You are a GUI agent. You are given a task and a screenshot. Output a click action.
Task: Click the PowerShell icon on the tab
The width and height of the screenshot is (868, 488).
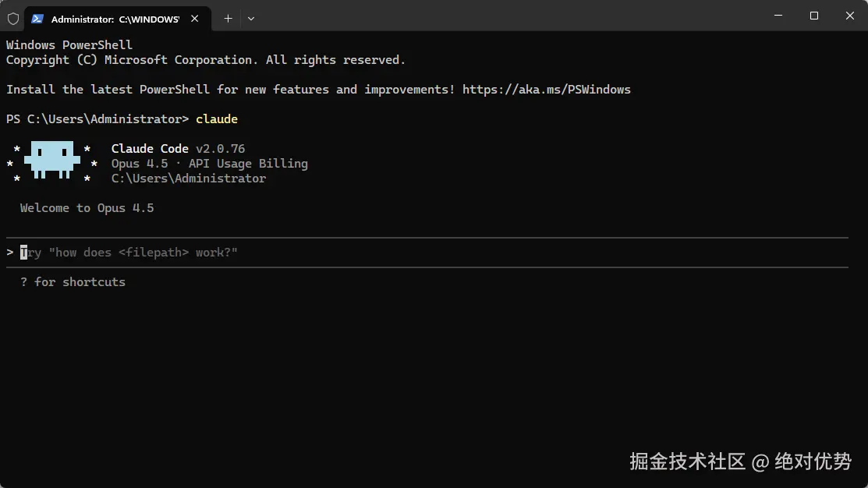coord(37,18)
